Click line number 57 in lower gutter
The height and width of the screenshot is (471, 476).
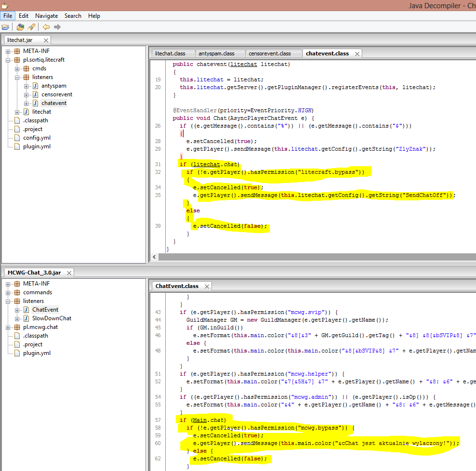[158, 420]
